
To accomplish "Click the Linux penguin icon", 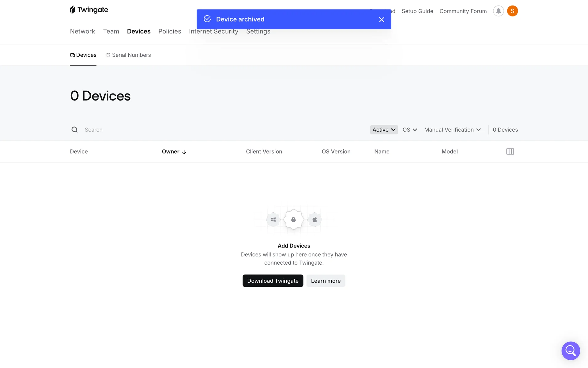I will tap(294, 220).
